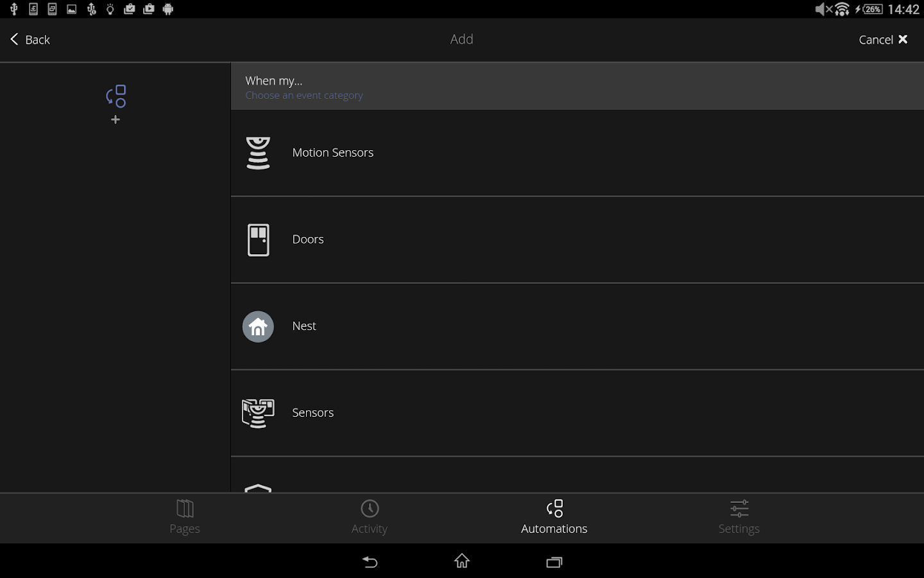The width and height of the screenshot is (924, 578).
Task: Choose the Doors list entry
Action: [x=577, y=240]
